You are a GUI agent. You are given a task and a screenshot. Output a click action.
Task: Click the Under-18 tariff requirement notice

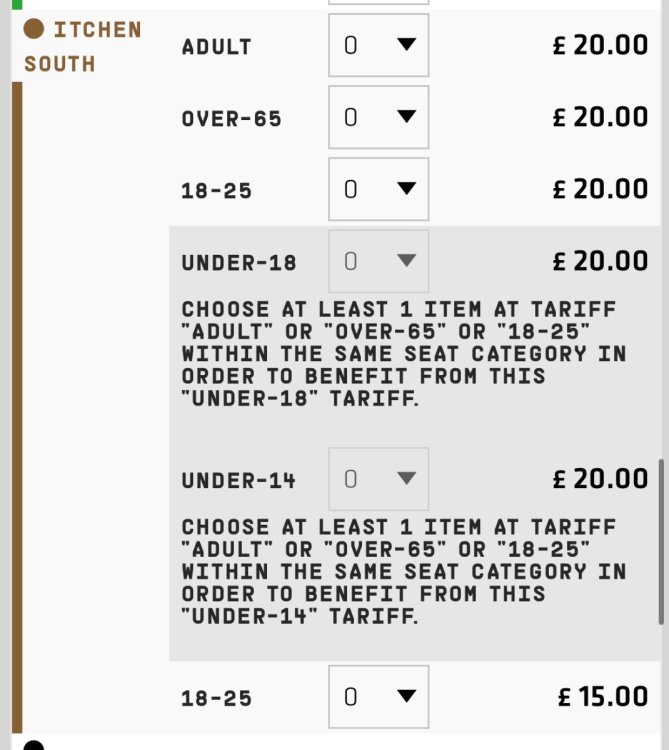tap(404, 354)
